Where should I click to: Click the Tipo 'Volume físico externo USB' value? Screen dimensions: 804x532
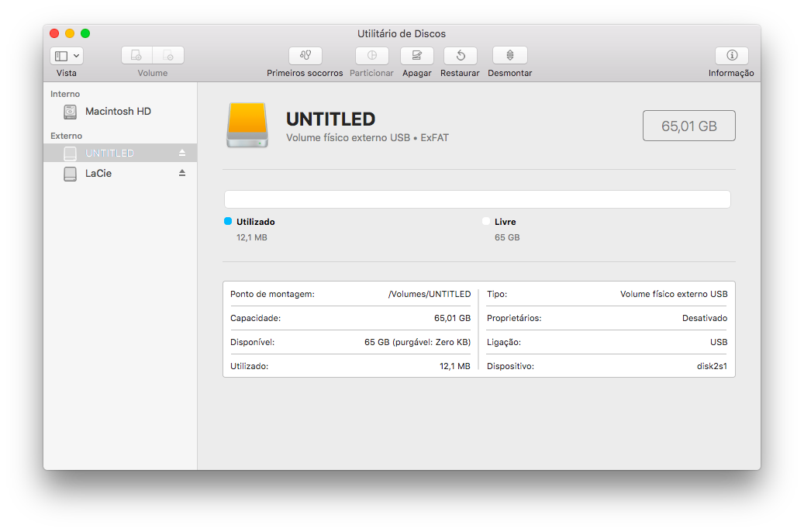point(674,294)
